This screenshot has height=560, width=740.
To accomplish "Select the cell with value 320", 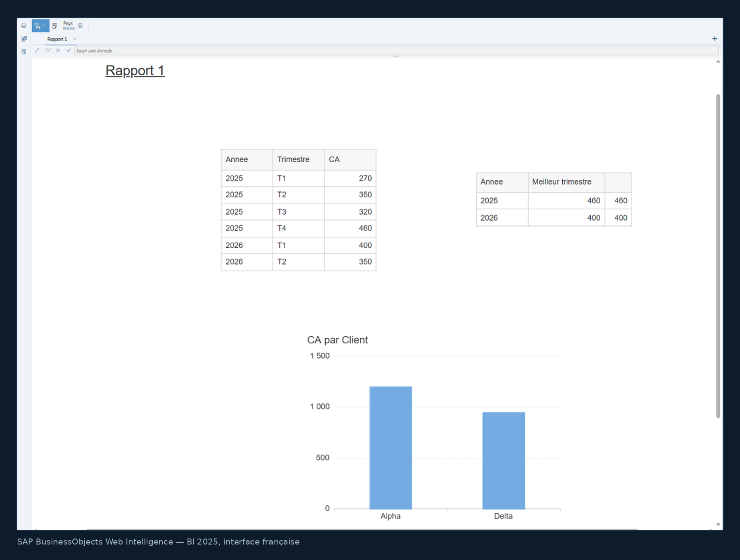I will click(350, 212).
